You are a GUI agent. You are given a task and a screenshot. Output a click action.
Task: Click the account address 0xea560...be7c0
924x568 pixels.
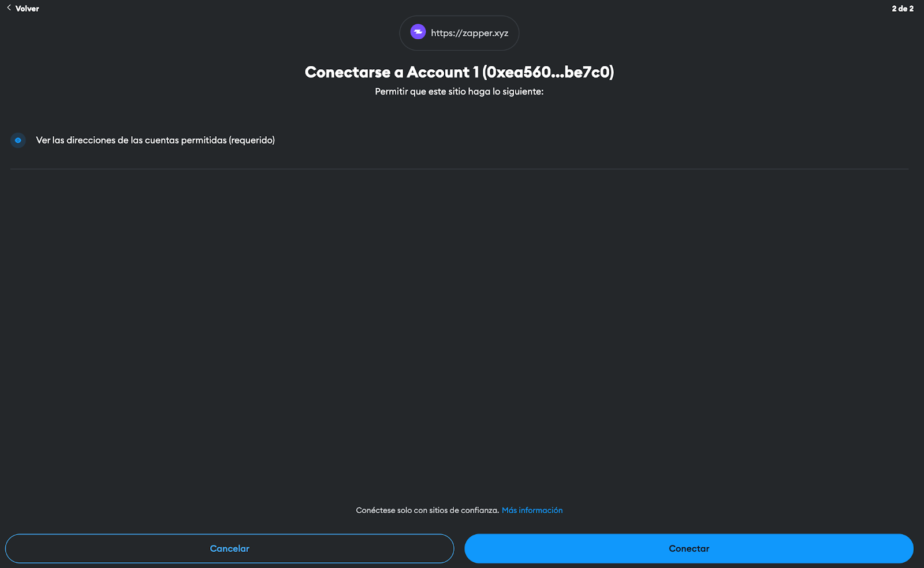point(548,72)
